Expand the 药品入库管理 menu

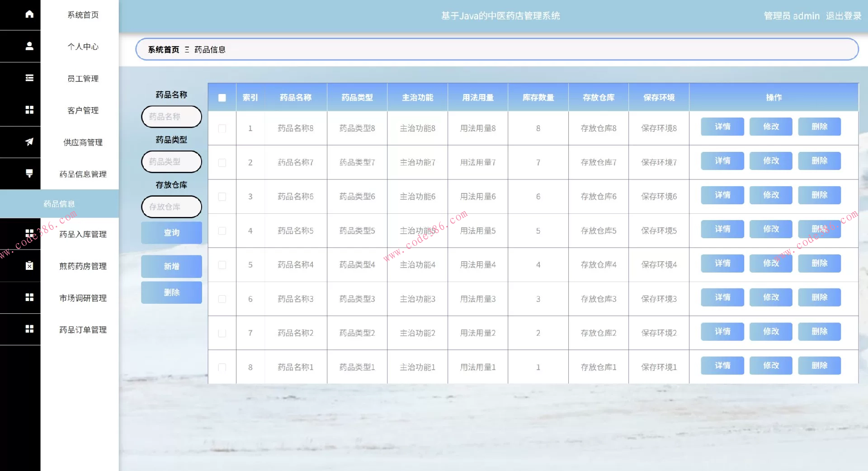coord(83,234)
